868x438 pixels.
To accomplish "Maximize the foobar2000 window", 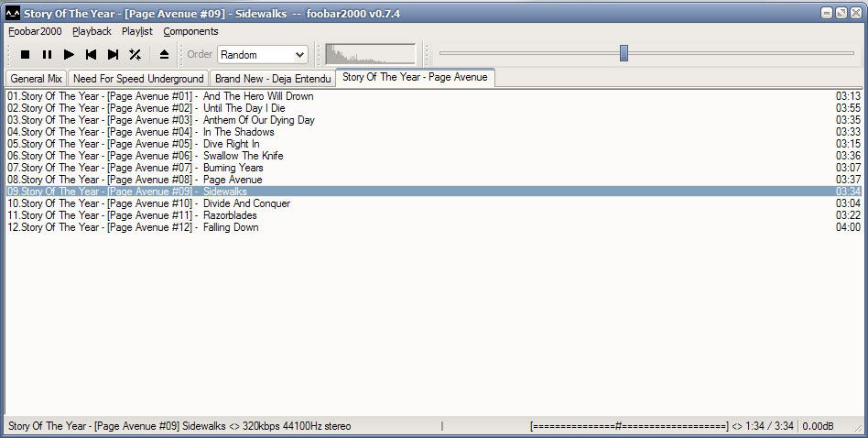I will [841, 14].
